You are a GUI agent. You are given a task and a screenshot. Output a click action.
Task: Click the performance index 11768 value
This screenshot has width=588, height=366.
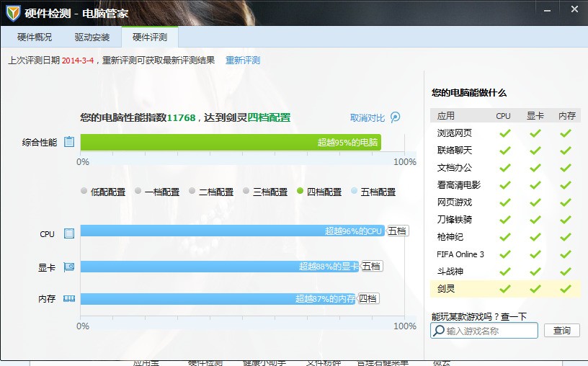pyautogui.click(x=181, y=117)
